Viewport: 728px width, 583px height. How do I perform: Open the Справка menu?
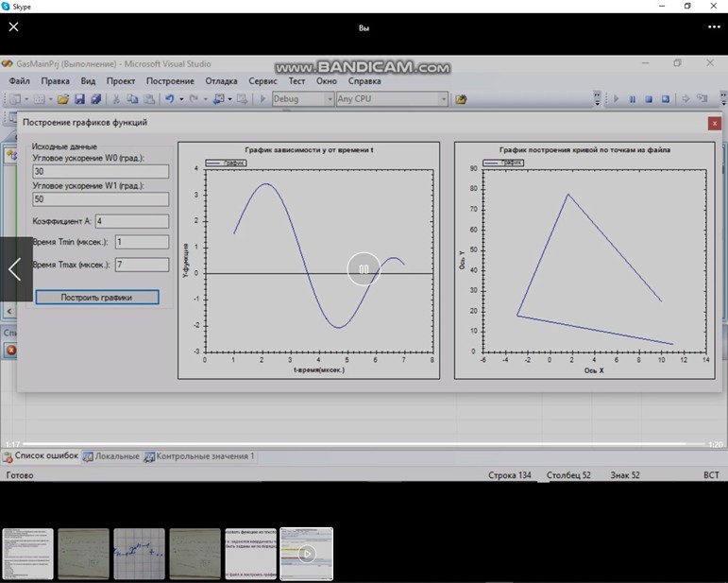364,81
